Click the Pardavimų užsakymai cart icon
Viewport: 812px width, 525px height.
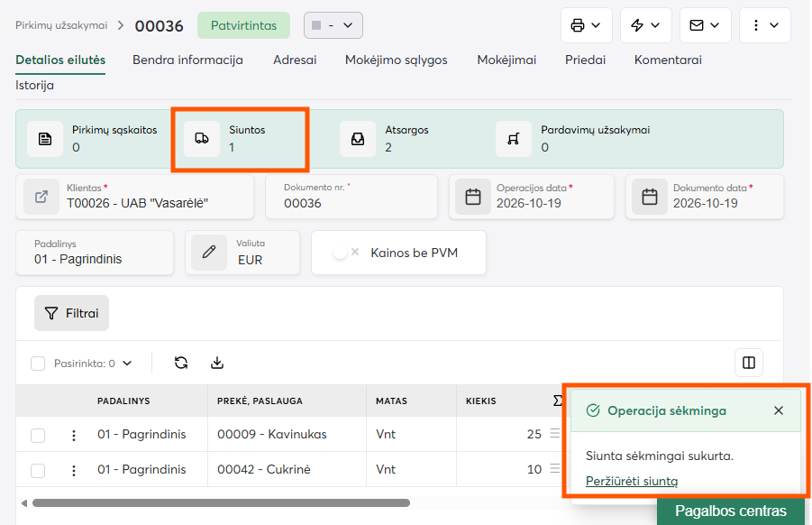tap(514, 138)
